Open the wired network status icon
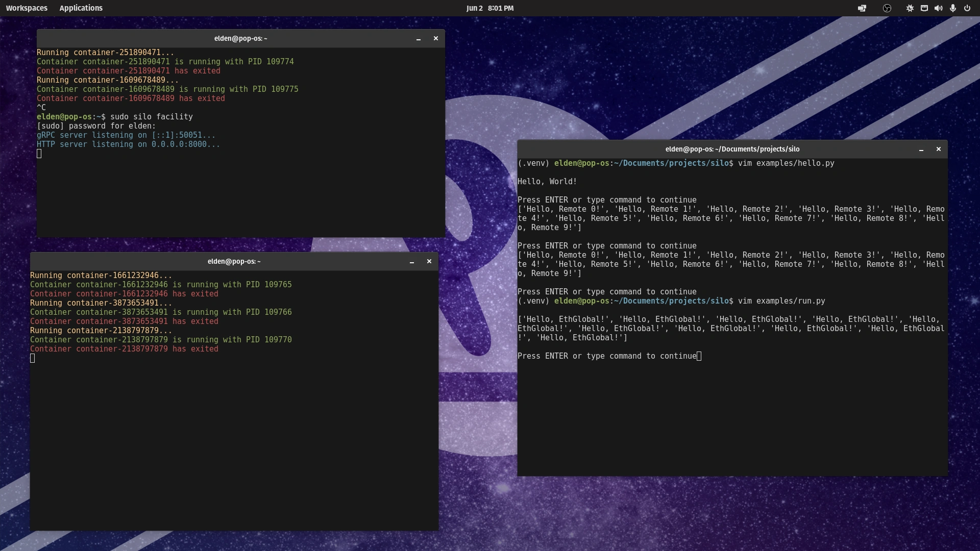980x551 pixels. [924, 8]
